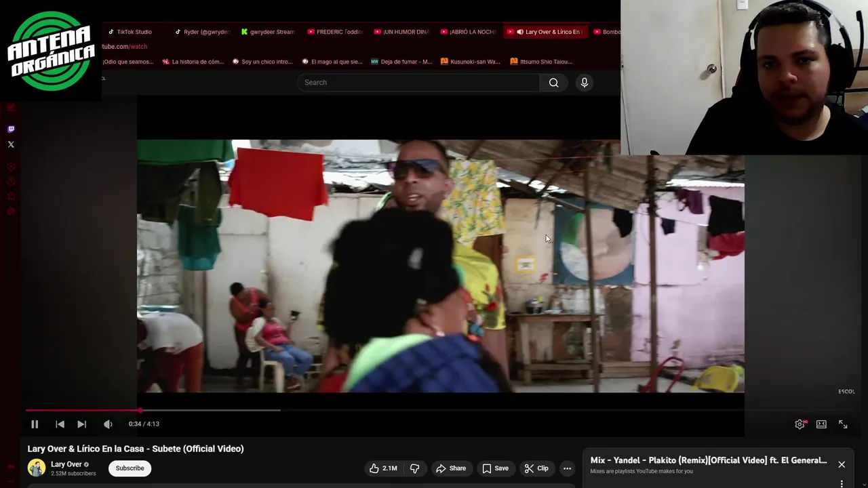
Task: Skip to the next video
Action: (x=81, y=424)
